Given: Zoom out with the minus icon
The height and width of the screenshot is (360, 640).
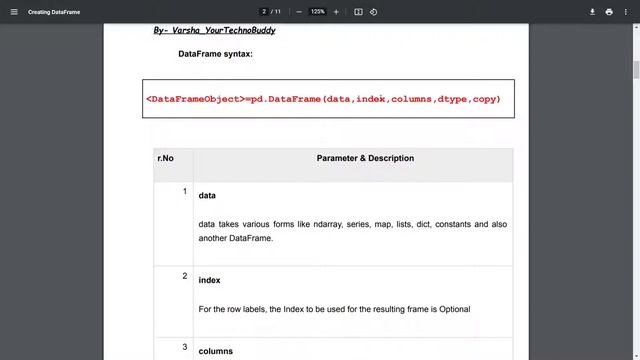Looking at the screenshot, I should coord(299,12).
